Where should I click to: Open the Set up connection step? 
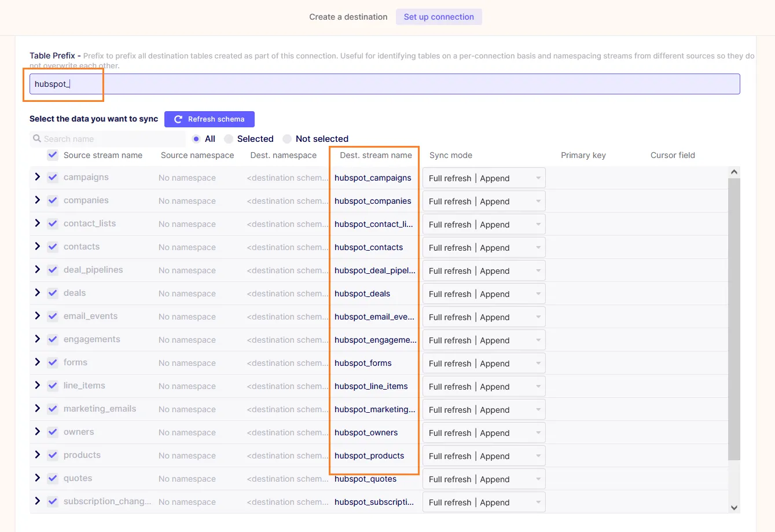(439, 17)
